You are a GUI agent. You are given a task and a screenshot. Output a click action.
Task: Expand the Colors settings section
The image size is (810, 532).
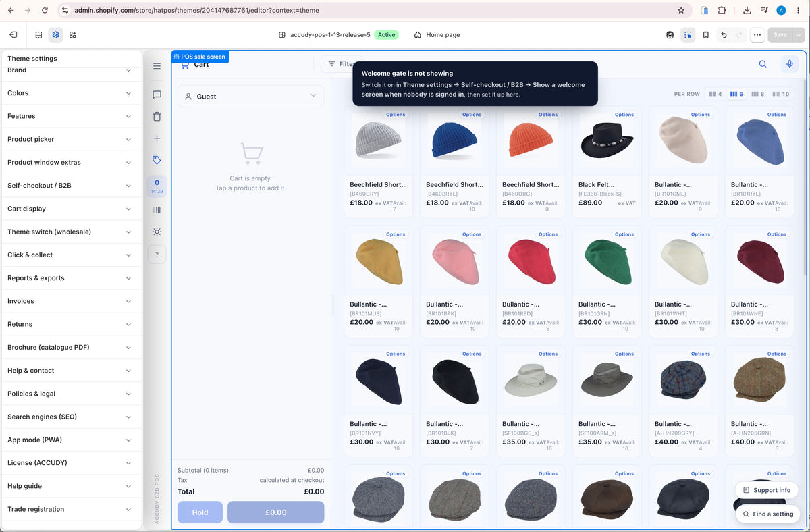coord(71,93)
